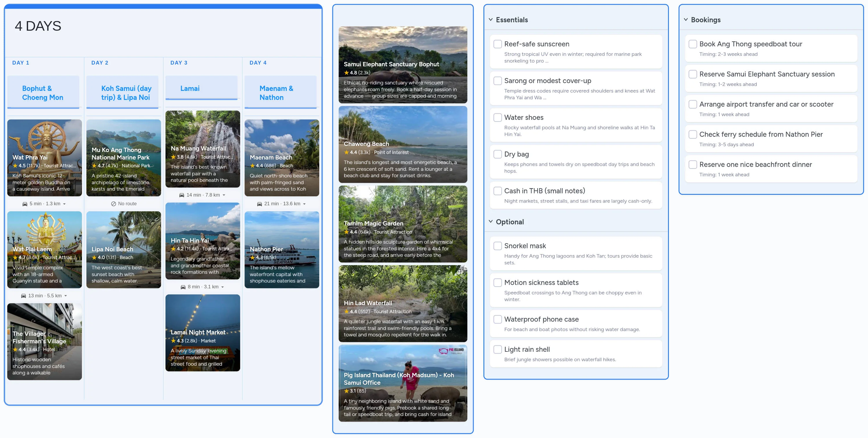This screenshot has height=438, width=868.
Task: Tick Check ferry schedule from Nathon Pier
Action: (693, 135)
